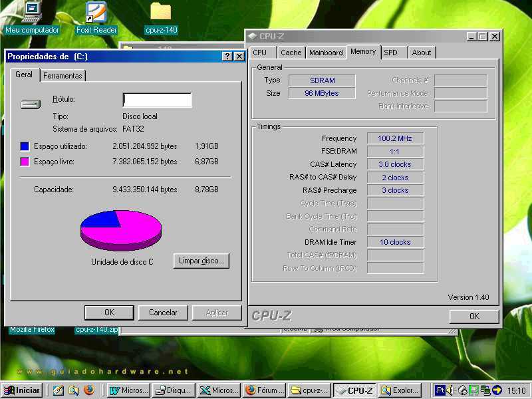Click the RAS# to CAS# Delay 2 clocks value
The image size is (532, 399).
[395, 178]
